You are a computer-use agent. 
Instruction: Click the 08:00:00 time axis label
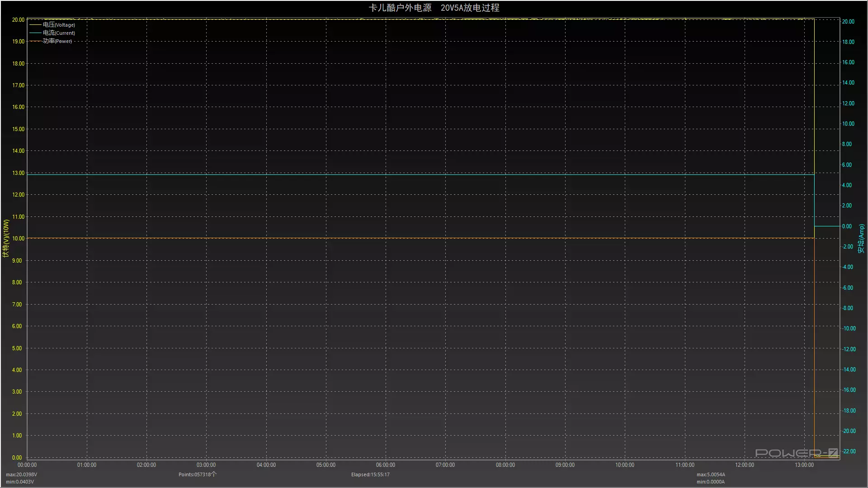(x=505, y=465)
